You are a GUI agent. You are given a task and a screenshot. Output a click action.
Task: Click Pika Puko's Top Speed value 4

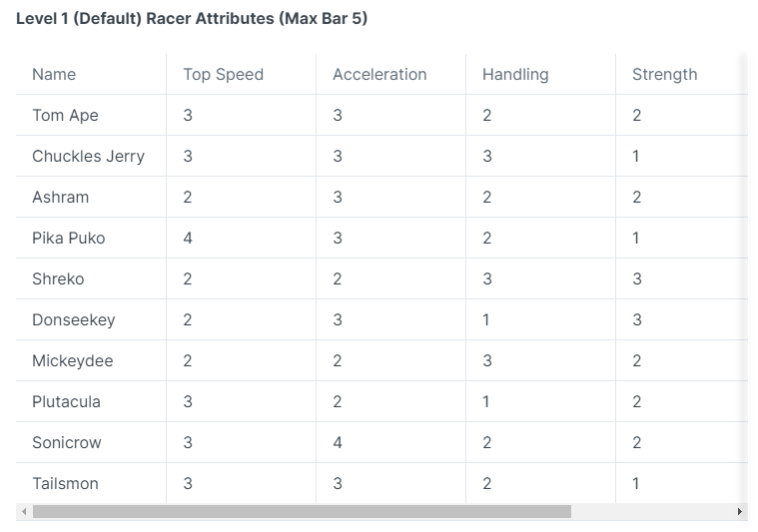point(188,239)
